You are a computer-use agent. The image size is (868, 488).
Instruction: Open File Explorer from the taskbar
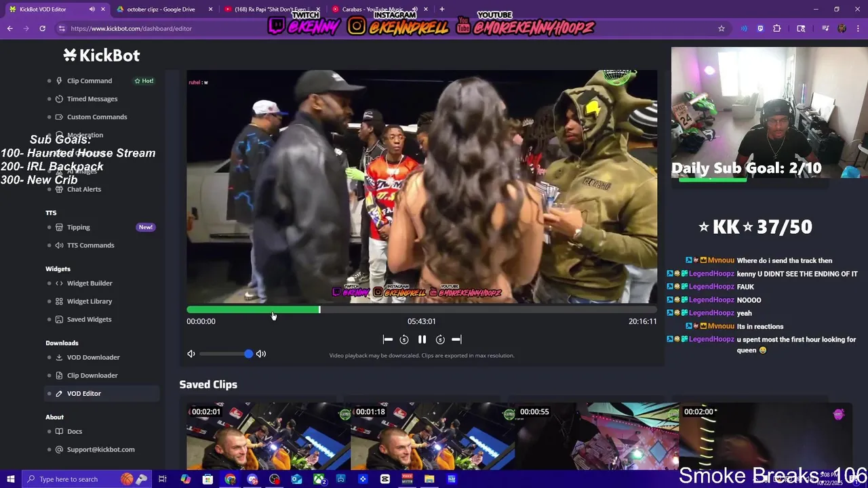tap(429, 479)
